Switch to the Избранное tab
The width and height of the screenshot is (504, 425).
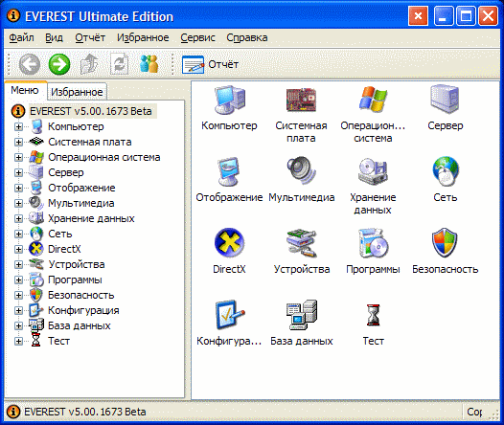(x=78, y=92)
